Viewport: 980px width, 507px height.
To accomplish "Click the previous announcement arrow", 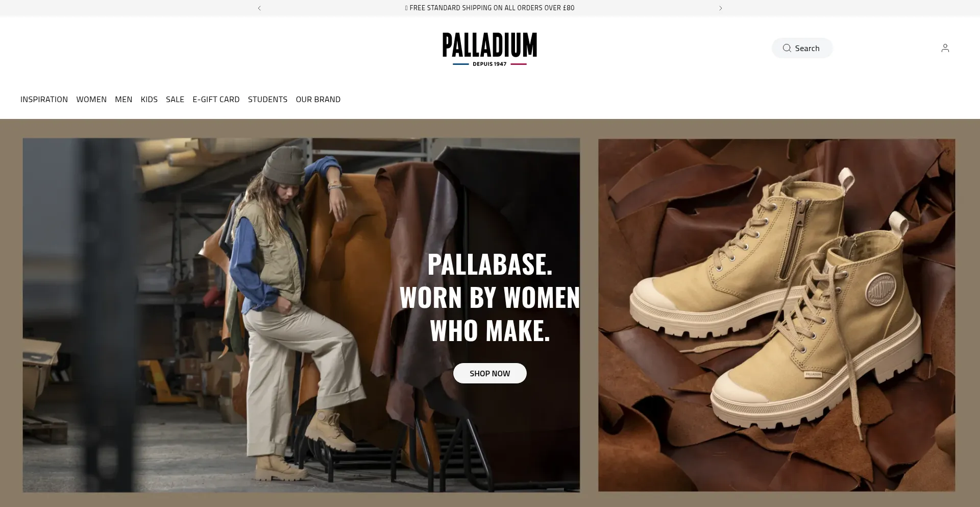I will pyautogui.click(x=259, y=8).
